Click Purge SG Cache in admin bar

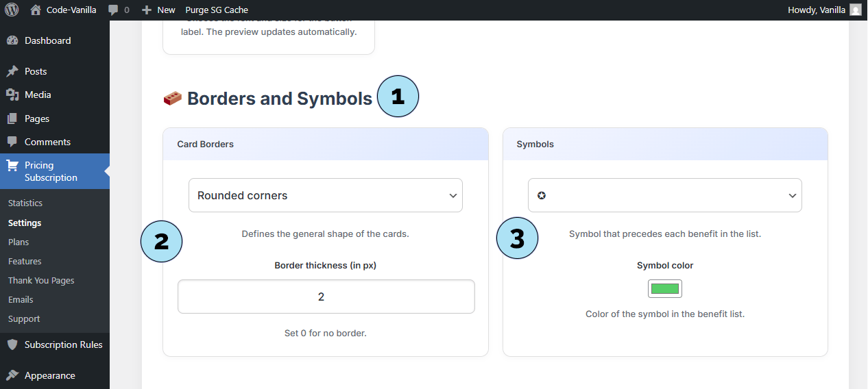217,10
